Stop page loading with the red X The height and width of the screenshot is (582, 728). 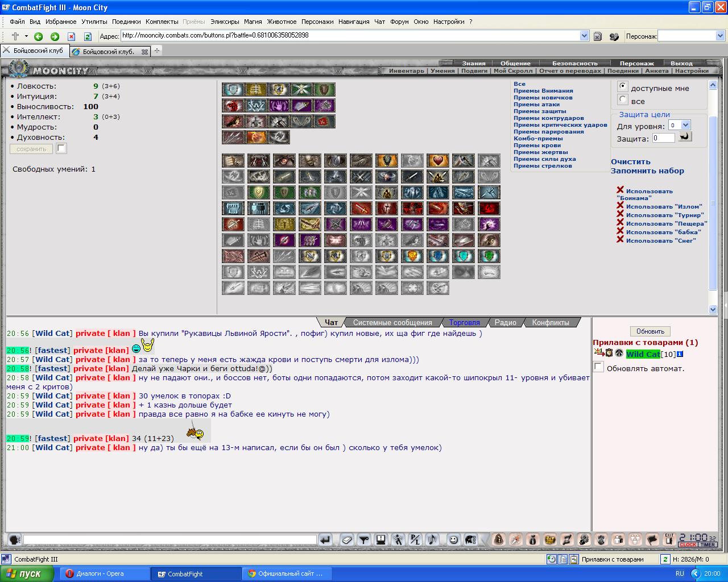(x=71, y=36)
